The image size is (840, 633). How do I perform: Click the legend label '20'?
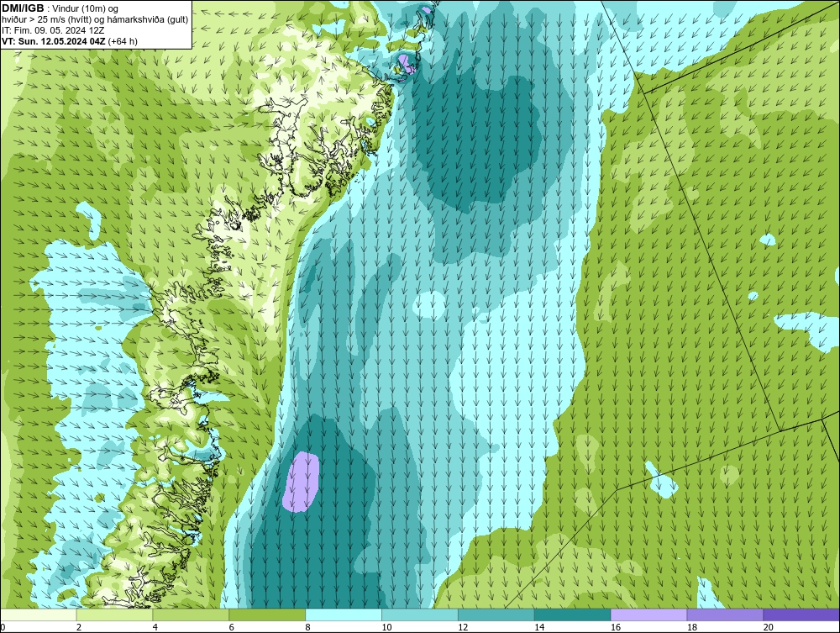769,627
